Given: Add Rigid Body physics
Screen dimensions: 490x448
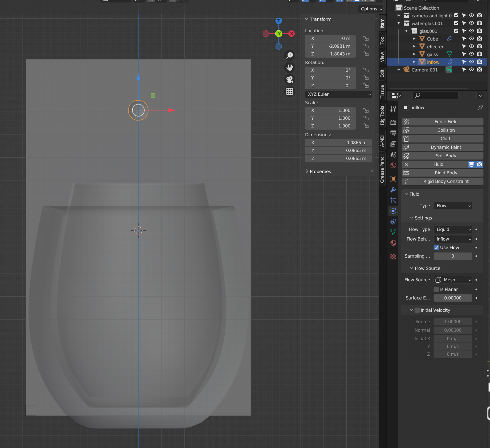Looking at the screenshot, I should point(446,173).
